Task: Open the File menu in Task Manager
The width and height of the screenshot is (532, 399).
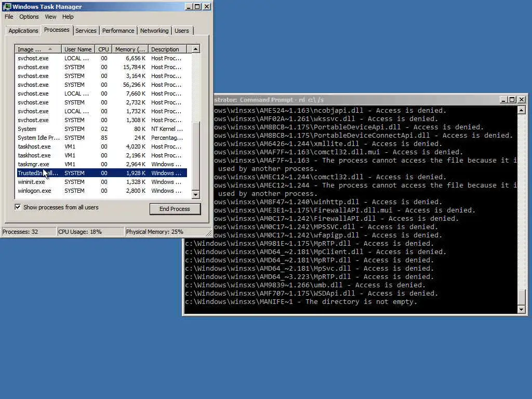Action: coord(9,17)
